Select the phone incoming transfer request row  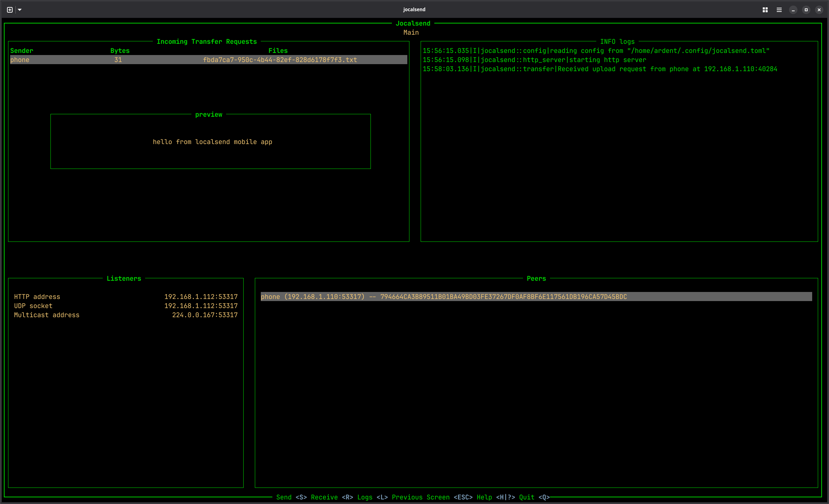point(20,60)
